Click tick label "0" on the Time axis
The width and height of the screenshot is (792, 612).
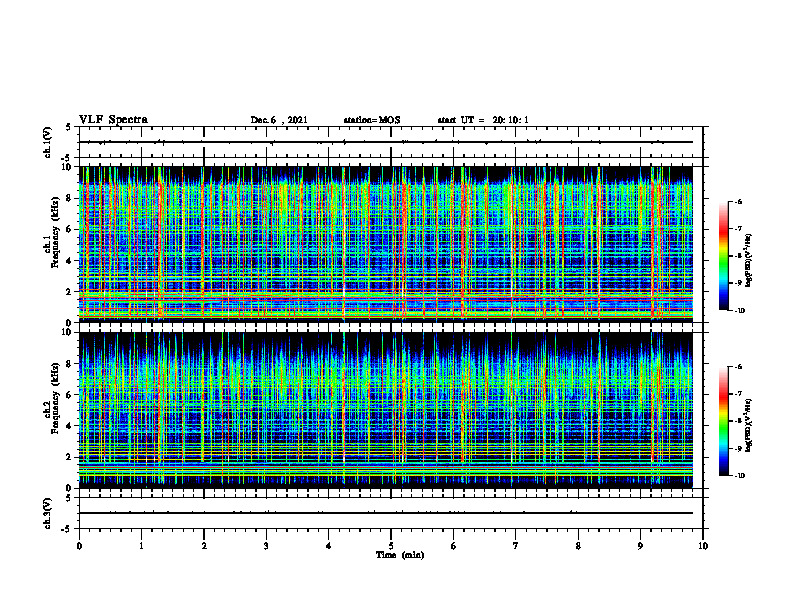click(x=79, y=546)
